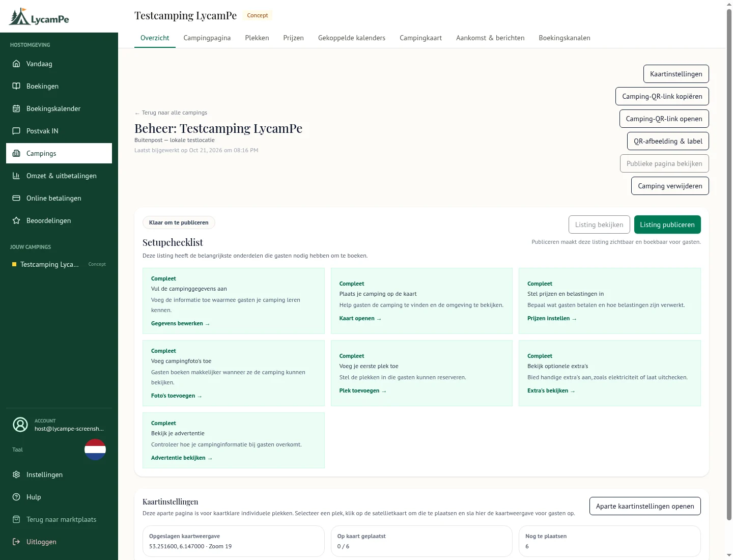Click Aparte kaartinstellingen openen
The height and width of the screenshot is (560, 733).
pos(645,506)
